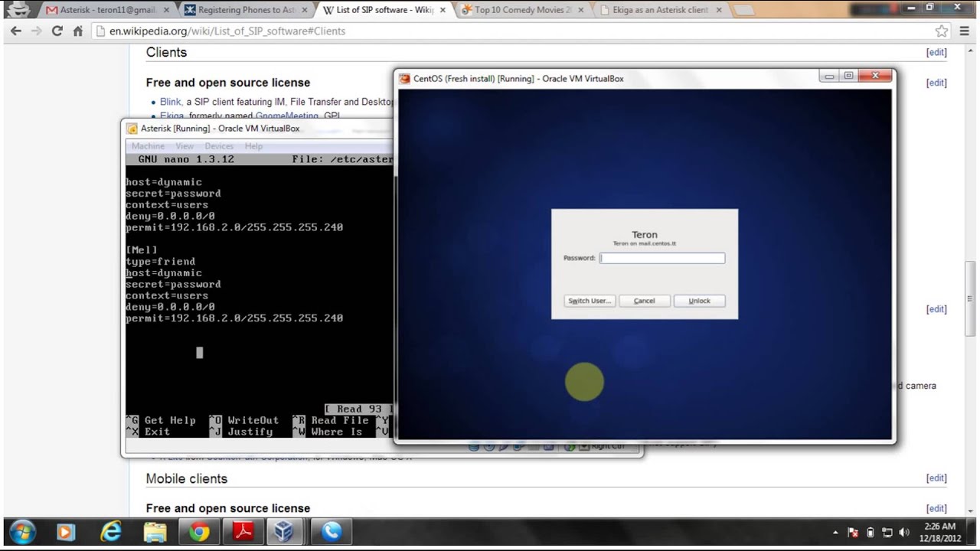
Task: Click the volume speaker tray icon
Action: (905, 533)
